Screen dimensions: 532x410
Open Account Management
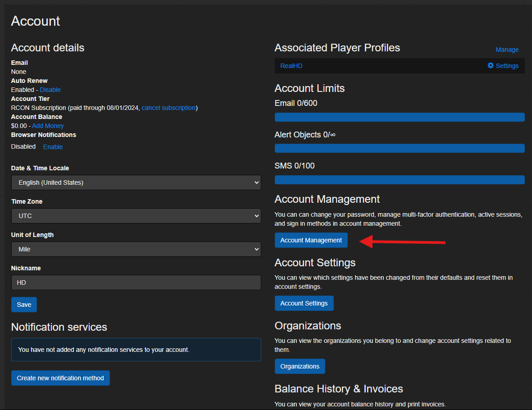(311, 240)
